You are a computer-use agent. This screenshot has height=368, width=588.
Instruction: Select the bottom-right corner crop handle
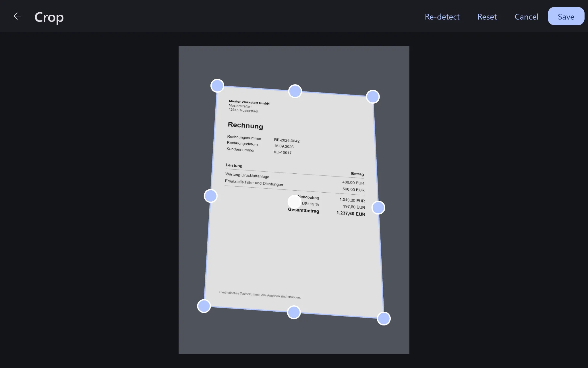pyautogui.click(x=384, y=319)
